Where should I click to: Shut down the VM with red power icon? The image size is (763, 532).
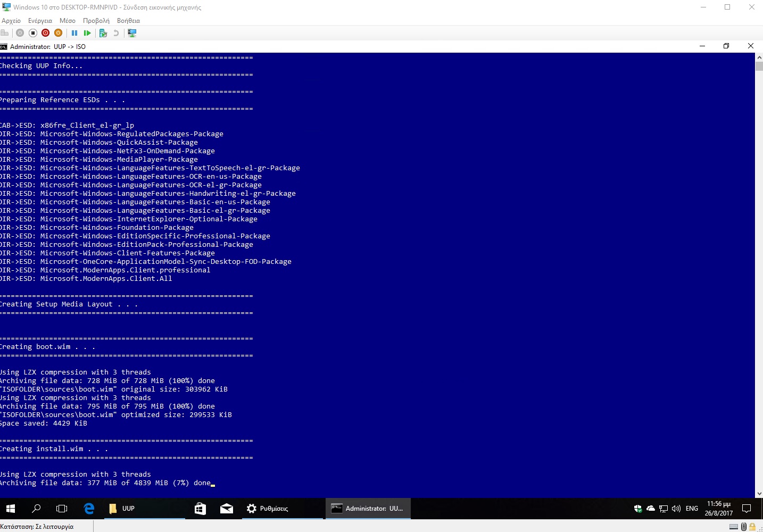[x=45, y=33]
